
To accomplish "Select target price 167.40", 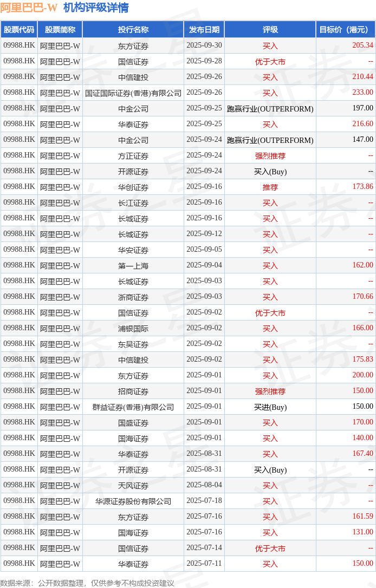I will (x=362, y=454).
